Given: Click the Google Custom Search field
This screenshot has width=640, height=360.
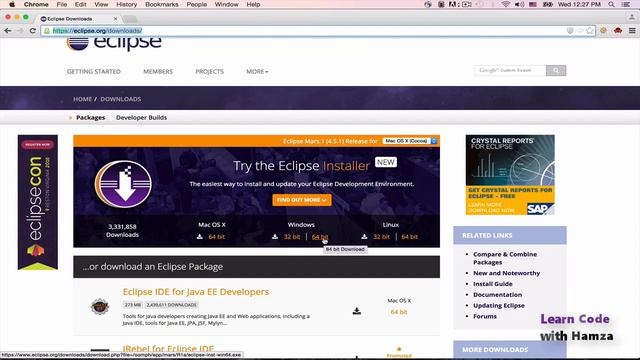Looking at the screenshot, I should [x=510, y=71].
